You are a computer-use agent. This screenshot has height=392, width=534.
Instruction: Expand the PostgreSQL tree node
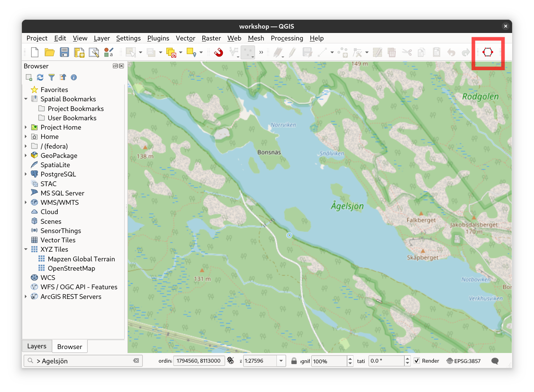point(26,174)
